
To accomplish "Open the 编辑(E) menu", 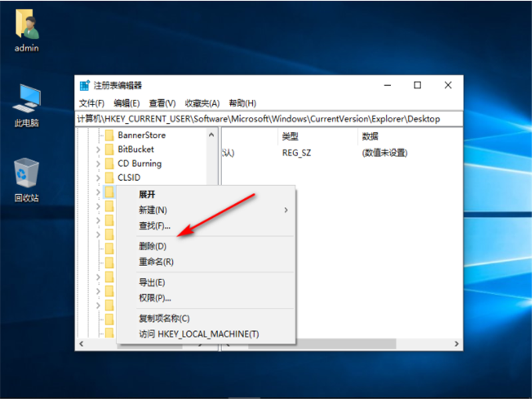I will pyautogui.click(x=125, y=102).
